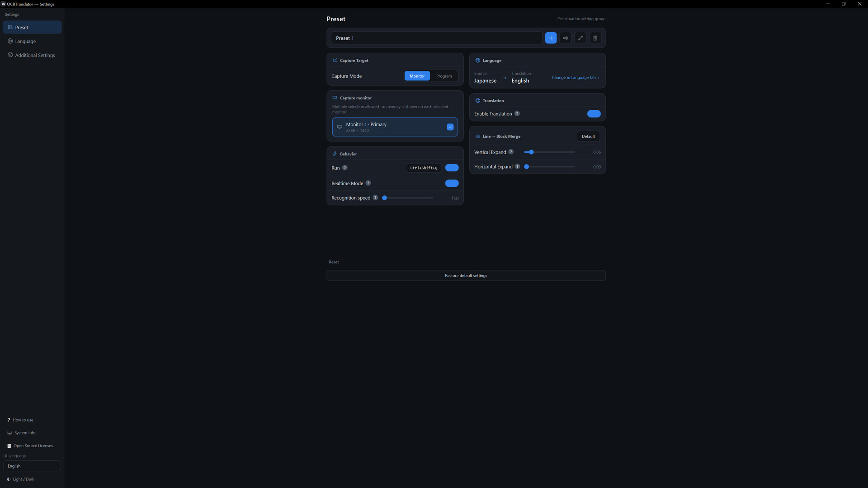Click the Per-situation setting group caption
868x488 pixels.
pyautogui.click(x=581, y=19)
